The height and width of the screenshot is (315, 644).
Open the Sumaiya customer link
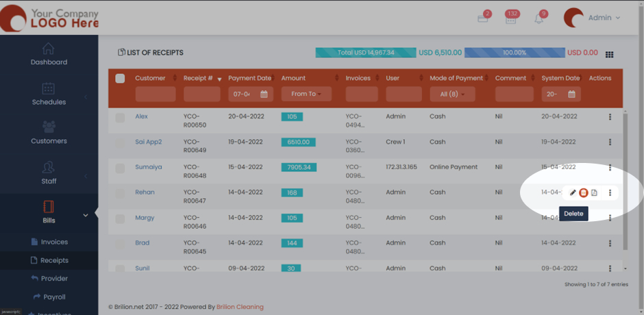point(148,167)
